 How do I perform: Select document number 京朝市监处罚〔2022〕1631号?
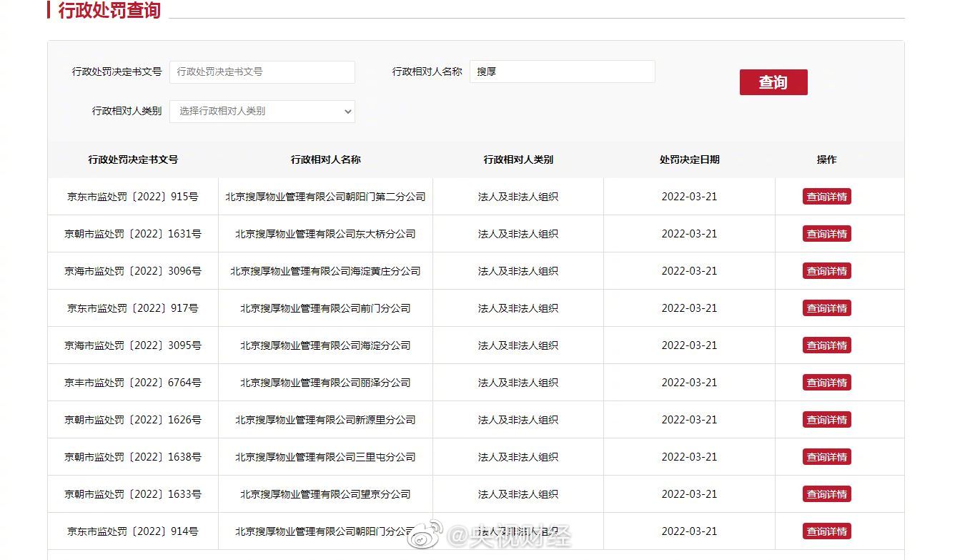[133, 234]
